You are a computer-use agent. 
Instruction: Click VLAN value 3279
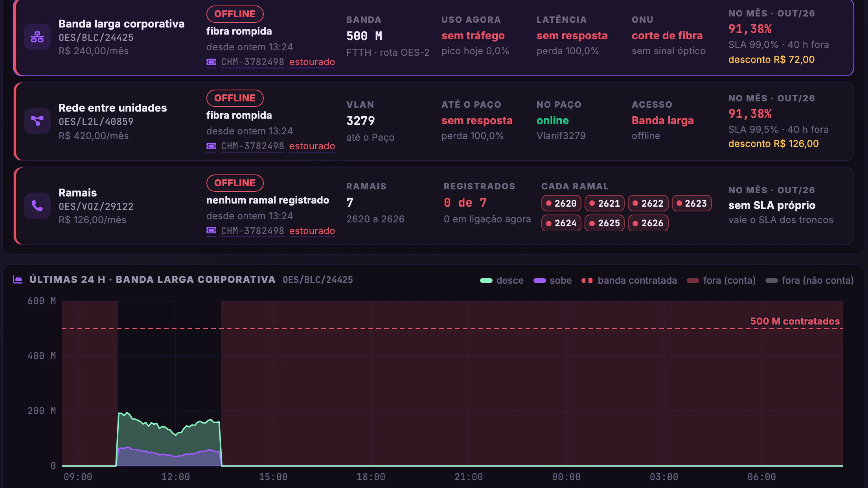pos(360,121)
